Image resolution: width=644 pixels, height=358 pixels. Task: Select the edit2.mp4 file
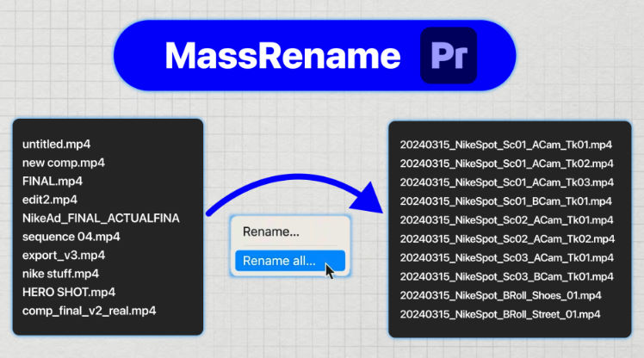pos(50,199)
